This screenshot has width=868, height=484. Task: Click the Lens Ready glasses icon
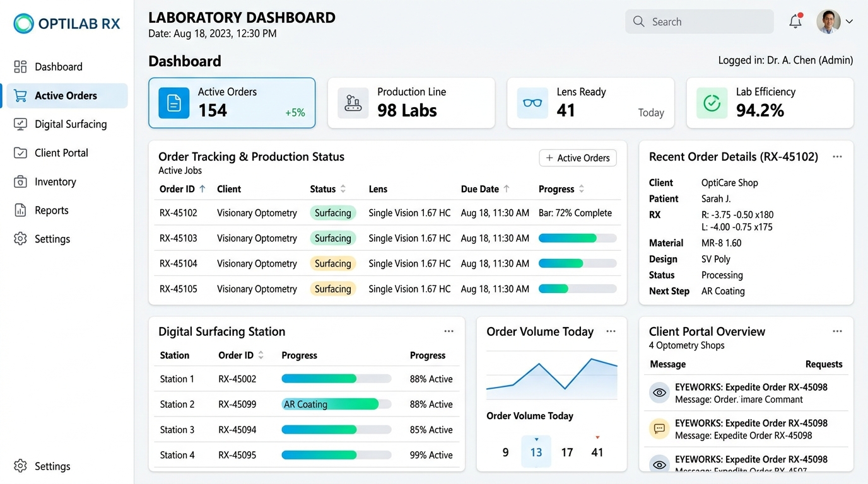pyautogui.click(x=532, y=103)
